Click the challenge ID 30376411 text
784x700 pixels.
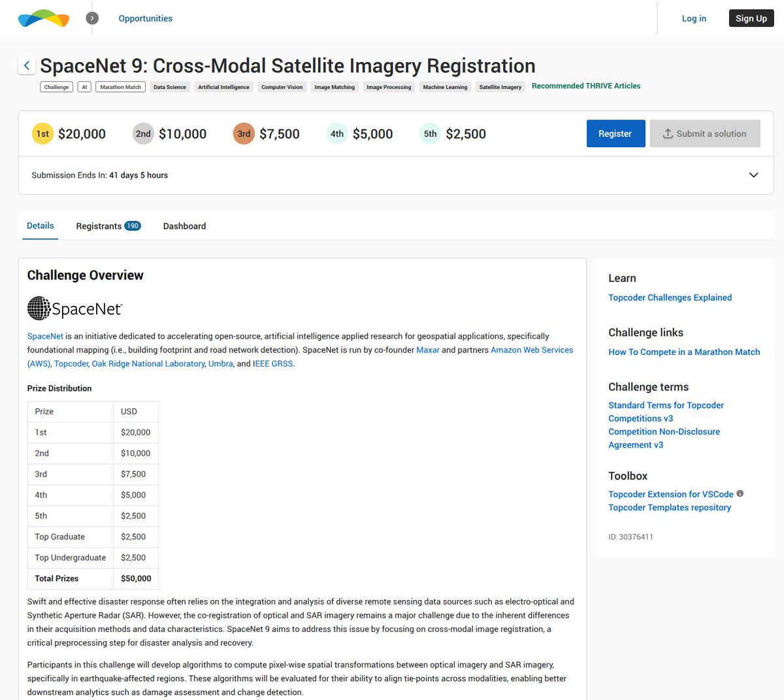coord(630,537)
